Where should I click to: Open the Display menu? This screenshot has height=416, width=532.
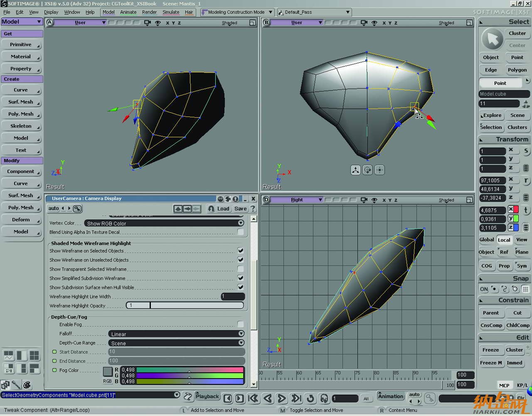51,12
